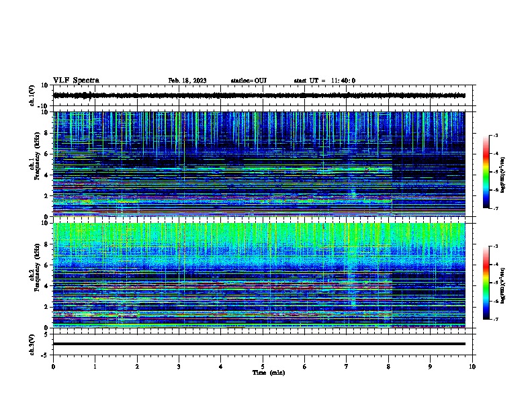Click the time axis tick label "1"
The image size is (532, 411).
[x=95, y=367]
